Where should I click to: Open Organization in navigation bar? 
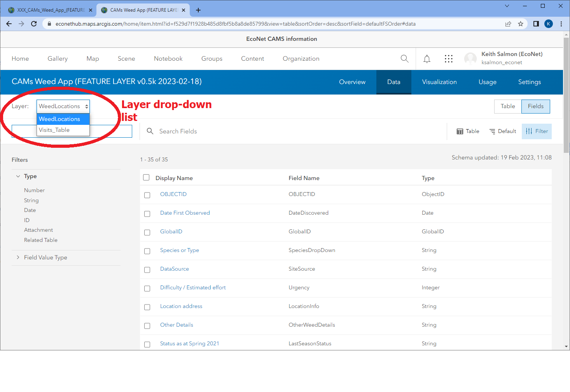[x=301, y=59]
